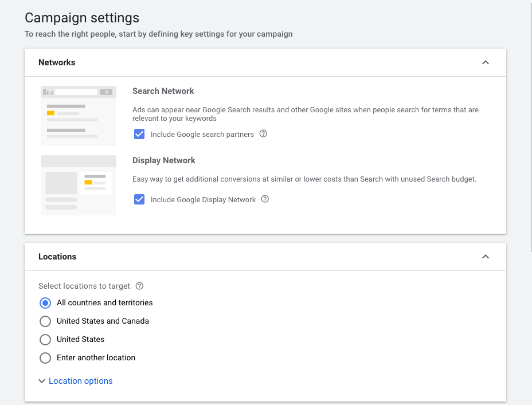Click the Search Network heading
The image size is (532, 405).
[163, 91]
